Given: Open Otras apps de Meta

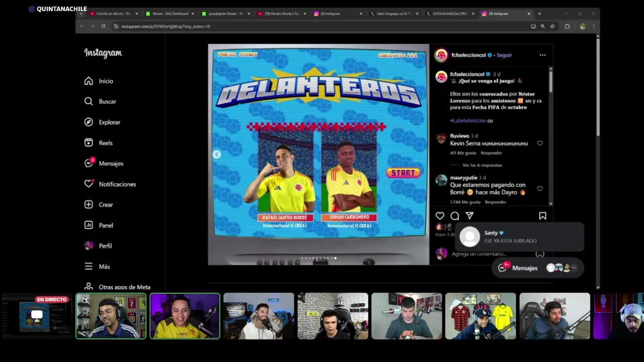Looking at the screenshot, I should (x=118, y=287).
